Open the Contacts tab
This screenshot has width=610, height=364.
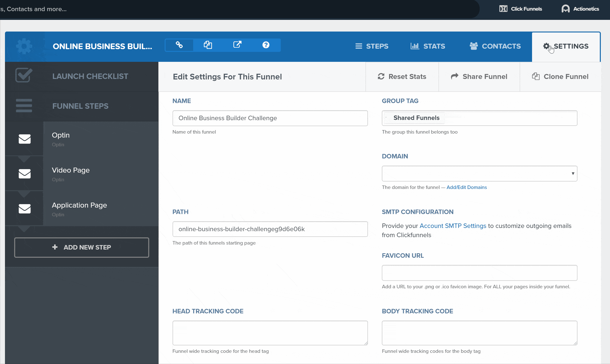pyautogui.click(x=495, y=46)
